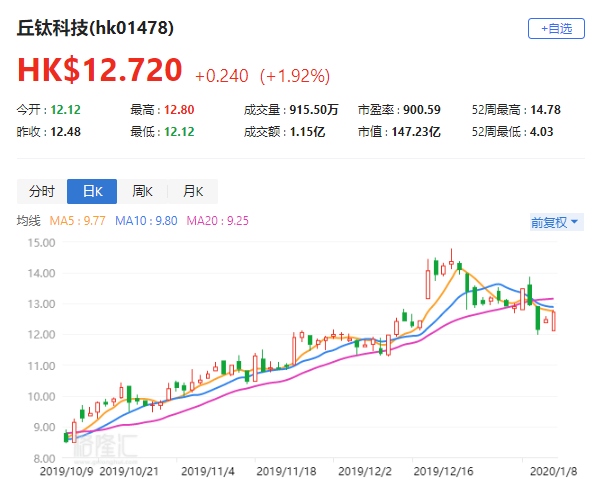Viewport: 597px width, 480px height.
Task: Select the 日K daily candlestick tab
Action: [92, 191]
